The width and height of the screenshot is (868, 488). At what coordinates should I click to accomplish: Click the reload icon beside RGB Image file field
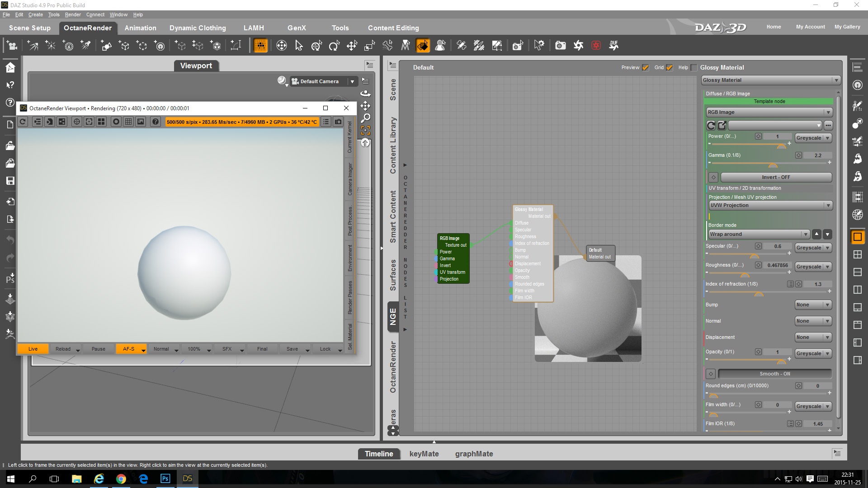pos(711,126)
